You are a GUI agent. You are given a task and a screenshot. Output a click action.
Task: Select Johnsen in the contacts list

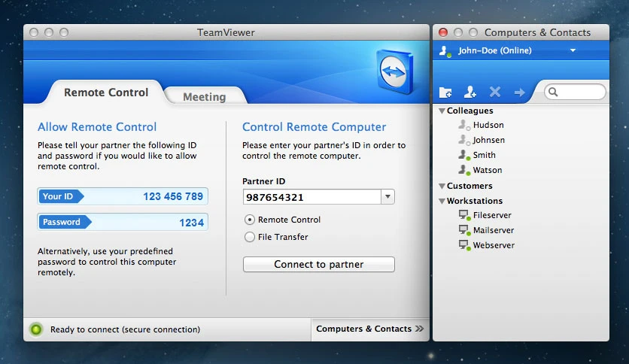tap(488, 140)
